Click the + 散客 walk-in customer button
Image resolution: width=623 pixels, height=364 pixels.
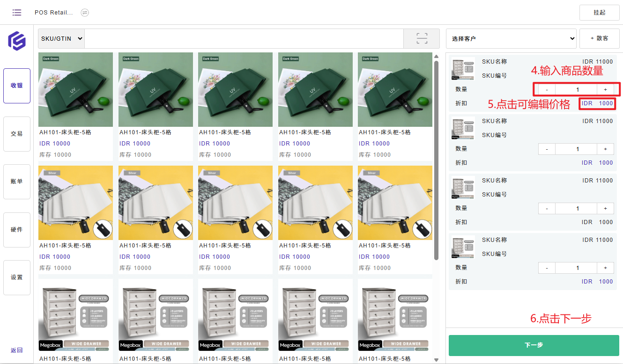click(x=599, y=38)
